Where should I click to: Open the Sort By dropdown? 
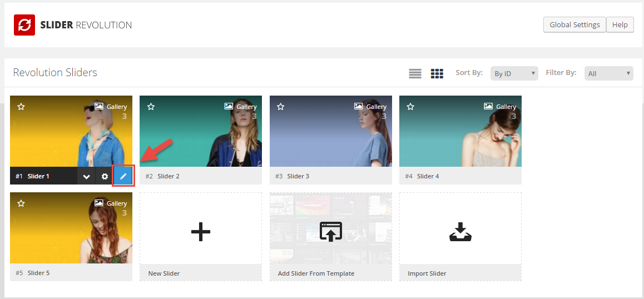coord(514,73)
